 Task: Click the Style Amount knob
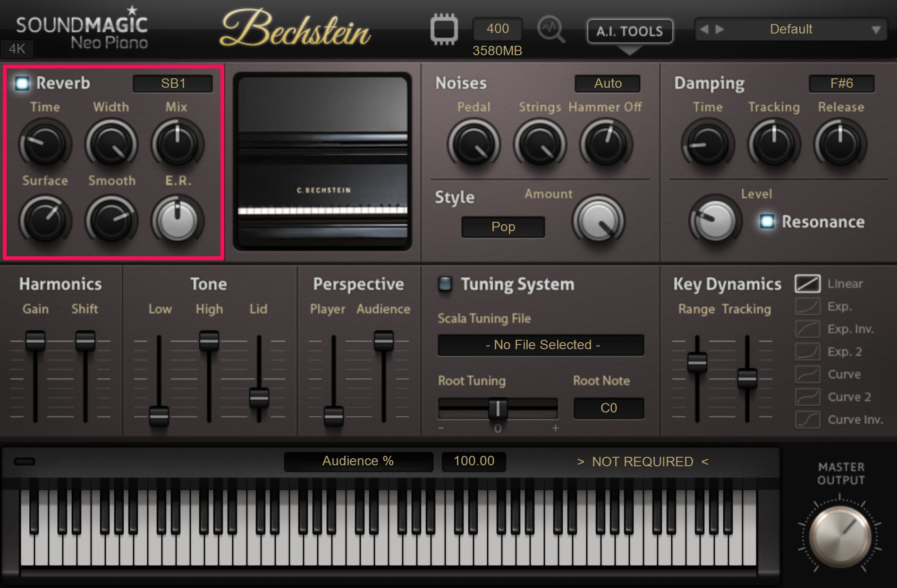coord(598,220)
